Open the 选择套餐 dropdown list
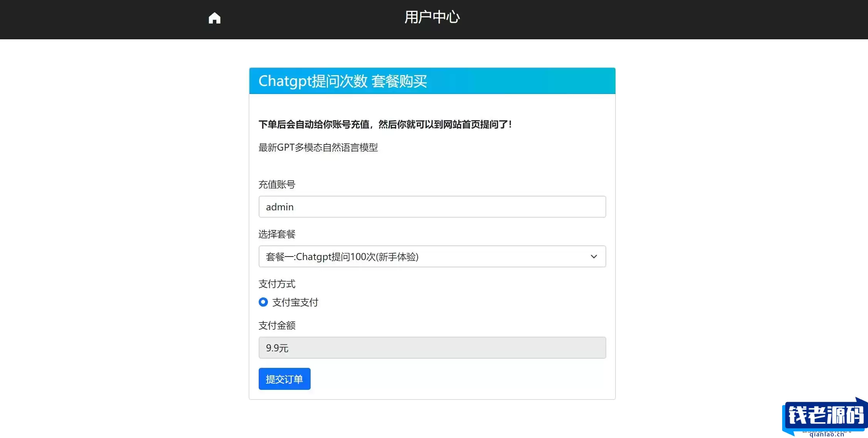Viewport: 868px width, 438px height. pos(432,257)
